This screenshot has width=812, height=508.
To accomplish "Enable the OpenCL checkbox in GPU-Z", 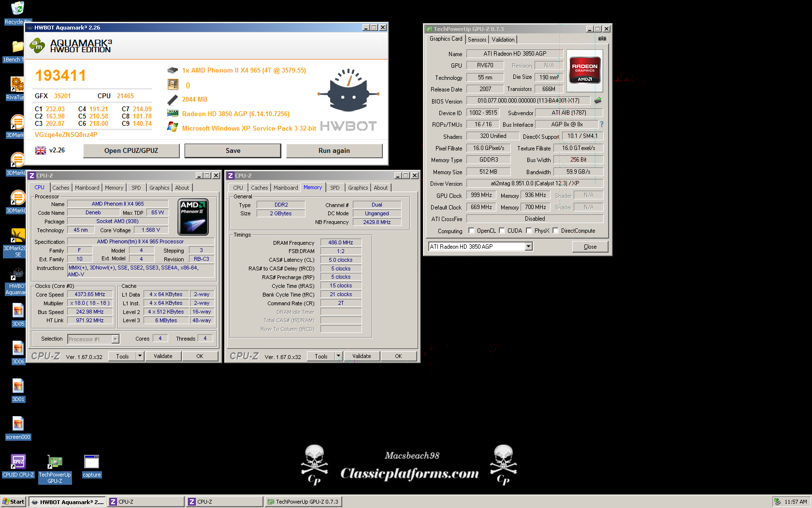I will [x=471, y=231].
